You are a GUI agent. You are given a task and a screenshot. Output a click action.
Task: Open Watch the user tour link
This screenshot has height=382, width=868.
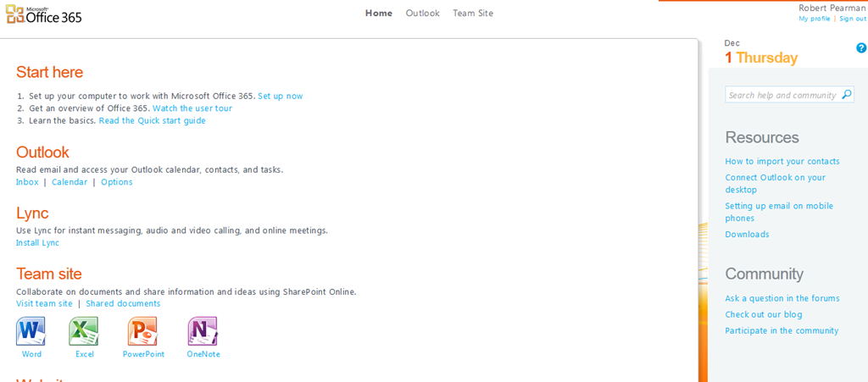click(192, 108)
